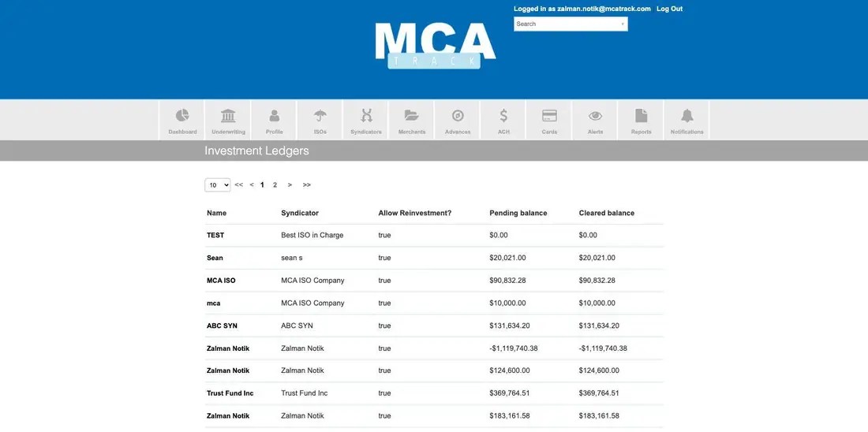Click the $131,634.20 pending balance
This screenshot has width=868, height=432.
pos(509,326)
